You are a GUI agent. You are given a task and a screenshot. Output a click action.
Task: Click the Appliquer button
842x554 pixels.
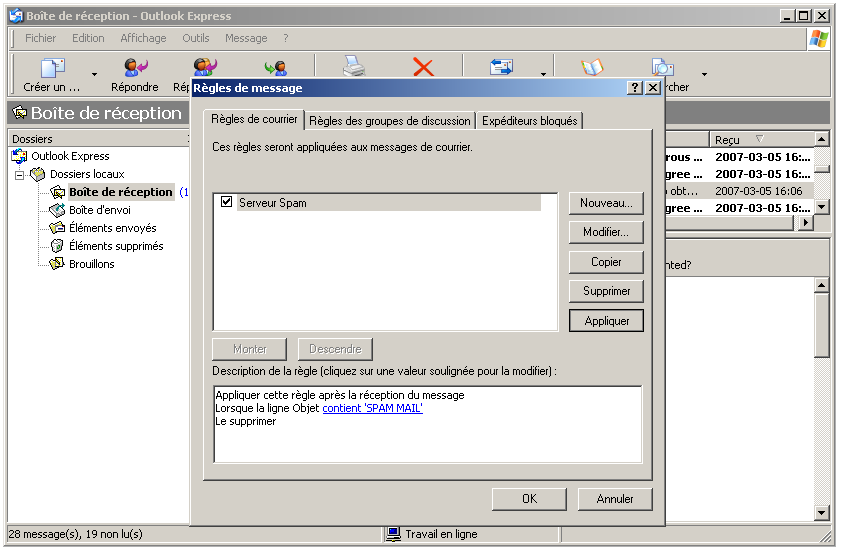606,320
